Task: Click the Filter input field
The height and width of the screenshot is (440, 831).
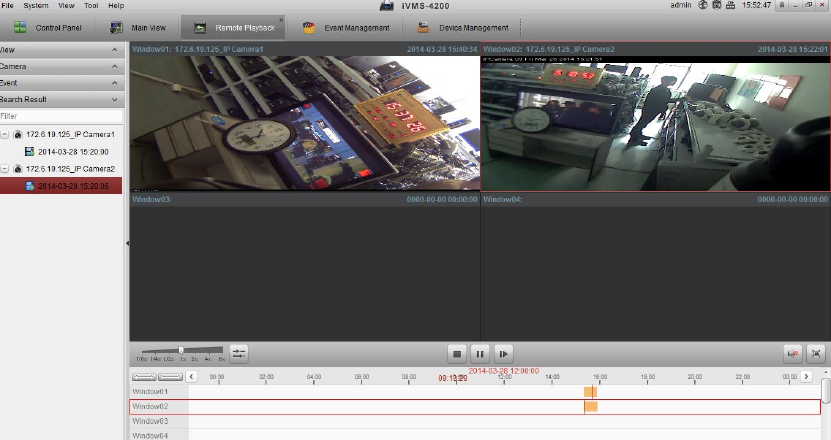Action: click(x=60, y=116)
